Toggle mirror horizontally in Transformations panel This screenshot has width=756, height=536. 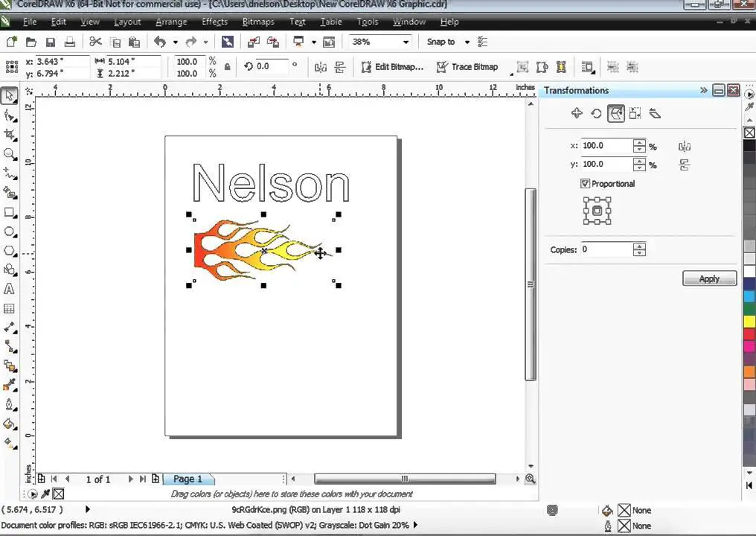(x=684, y=146)
